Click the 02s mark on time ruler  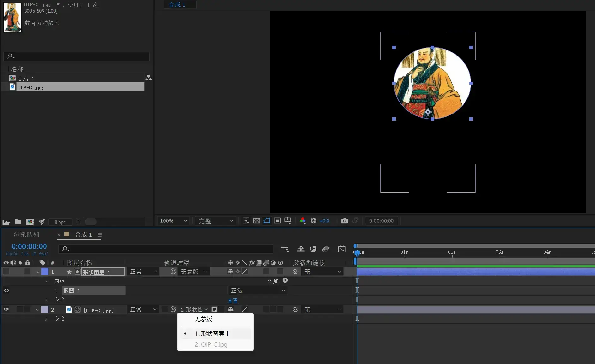452,252
